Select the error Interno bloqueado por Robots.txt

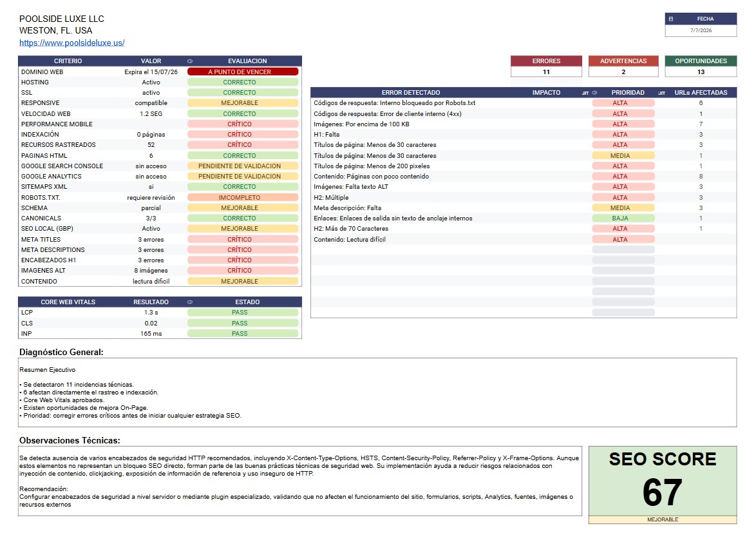[x=394, y=103]
